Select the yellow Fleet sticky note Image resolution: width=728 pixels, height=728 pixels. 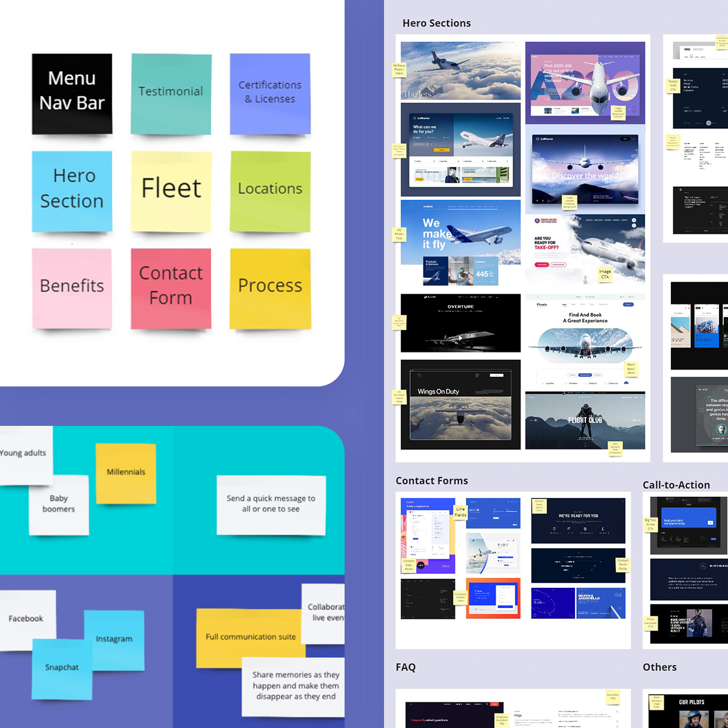pos(170,190)
